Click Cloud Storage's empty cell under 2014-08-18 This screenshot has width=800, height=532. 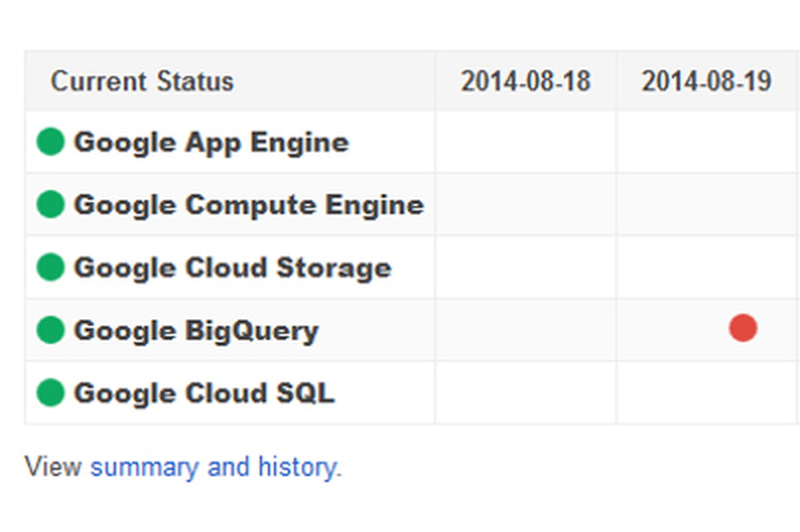tap(525, 268)
